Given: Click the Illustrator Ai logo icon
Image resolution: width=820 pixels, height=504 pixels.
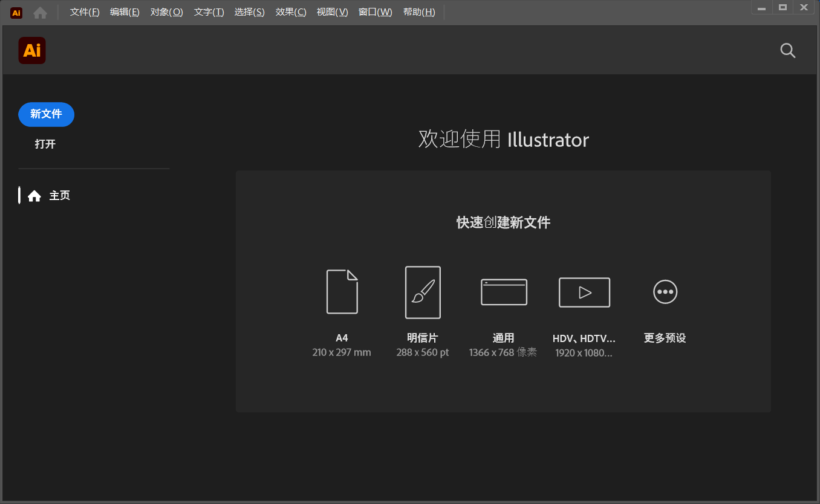Looking at the screenshot, I should 31,50.
